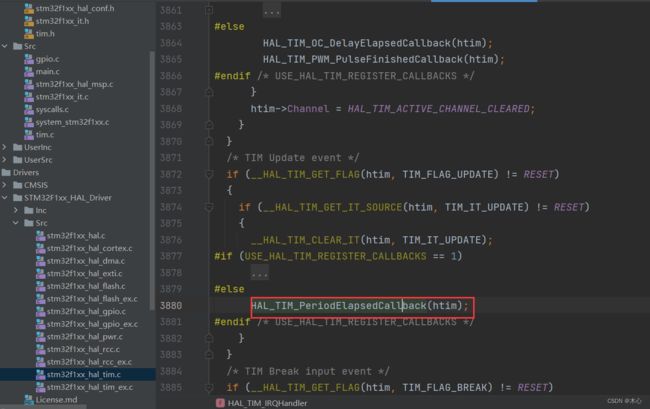Click the stm32f1xx_hal.c file icon

point(40,235)
